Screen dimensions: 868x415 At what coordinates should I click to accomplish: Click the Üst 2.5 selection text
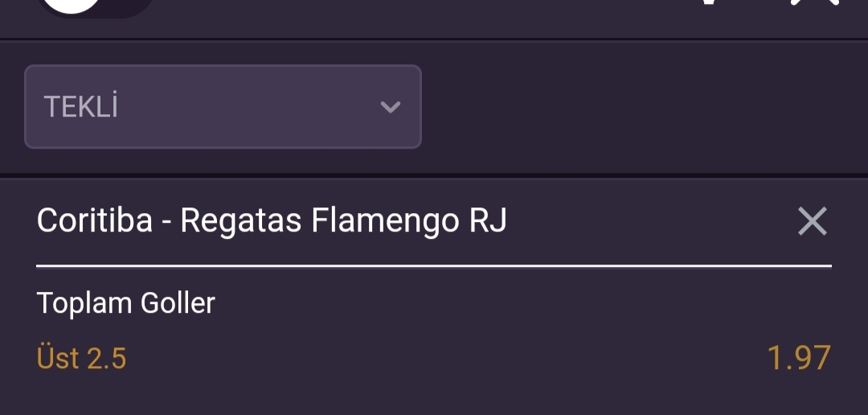[81, 357]
